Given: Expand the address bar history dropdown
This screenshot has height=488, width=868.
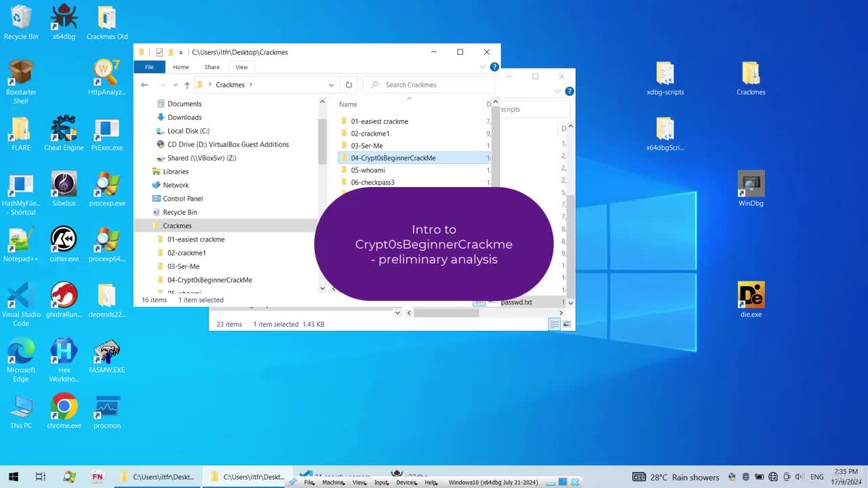Looking at the screenshot, I should (331, 85).
